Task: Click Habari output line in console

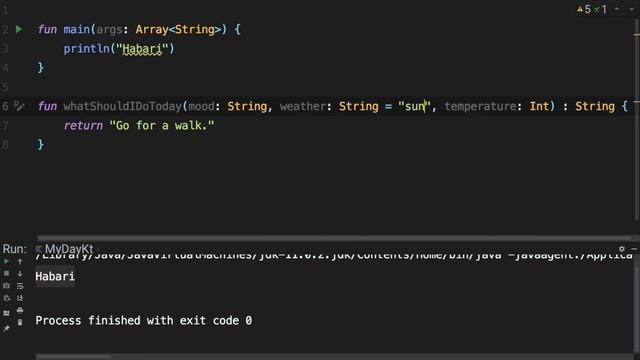Action: (55, 276)
